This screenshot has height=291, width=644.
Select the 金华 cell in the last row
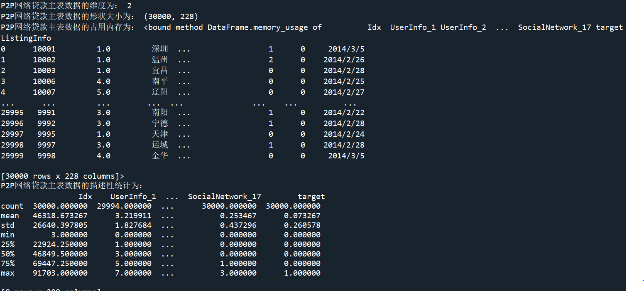159,156
